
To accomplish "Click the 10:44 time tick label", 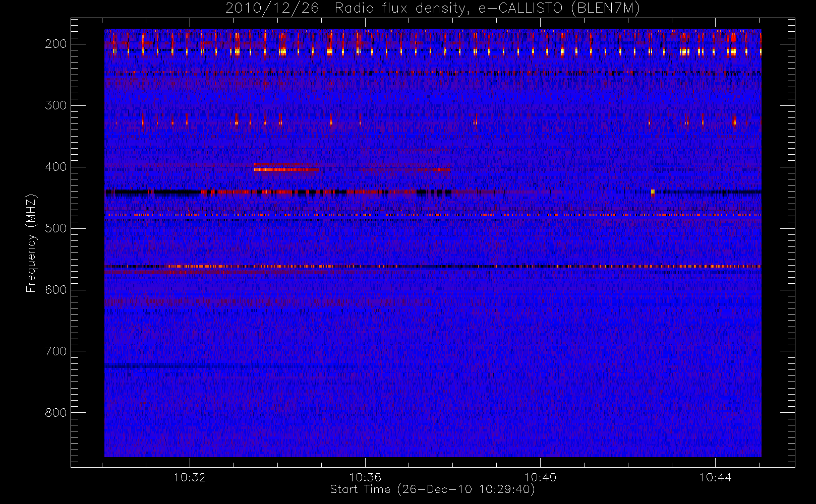I will click(x=715, y=477).
